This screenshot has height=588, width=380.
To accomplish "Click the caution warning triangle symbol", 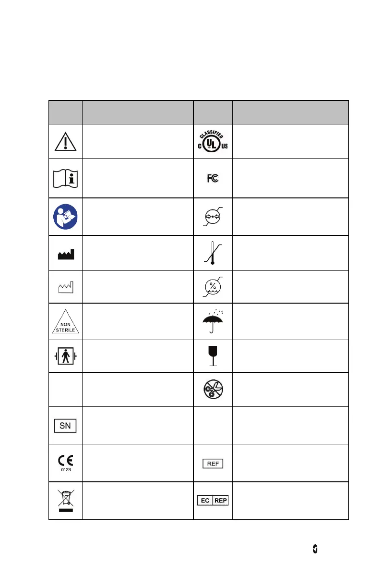I will (65, 142).
